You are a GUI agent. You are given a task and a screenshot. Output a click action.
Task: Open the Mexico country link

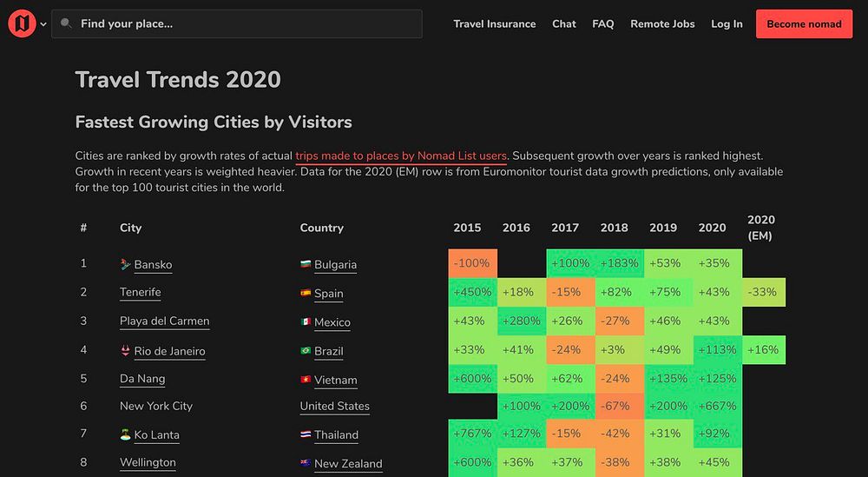[332, 322]
